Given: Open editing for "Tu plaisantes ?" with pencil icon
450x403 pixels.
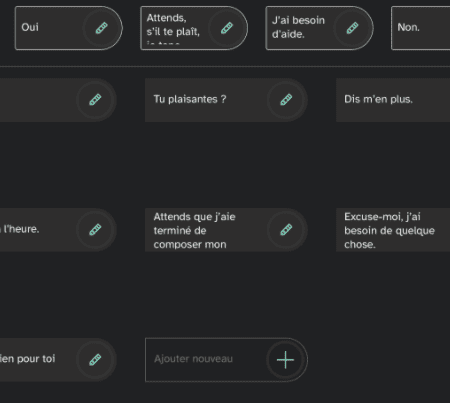Looking at the screenshot, I should (x=286, y=100).
